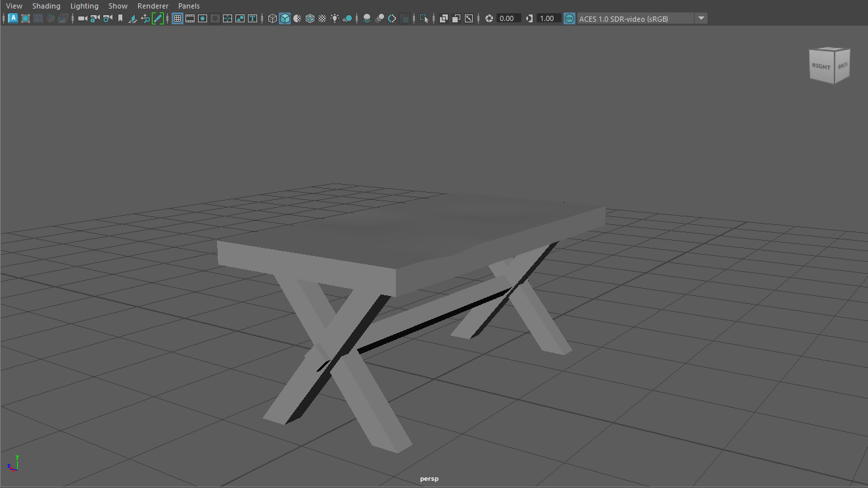This screenshot has width=868, height=488.
Task: Click the X-Ray Active Components icon
Action: coord(456,18)
